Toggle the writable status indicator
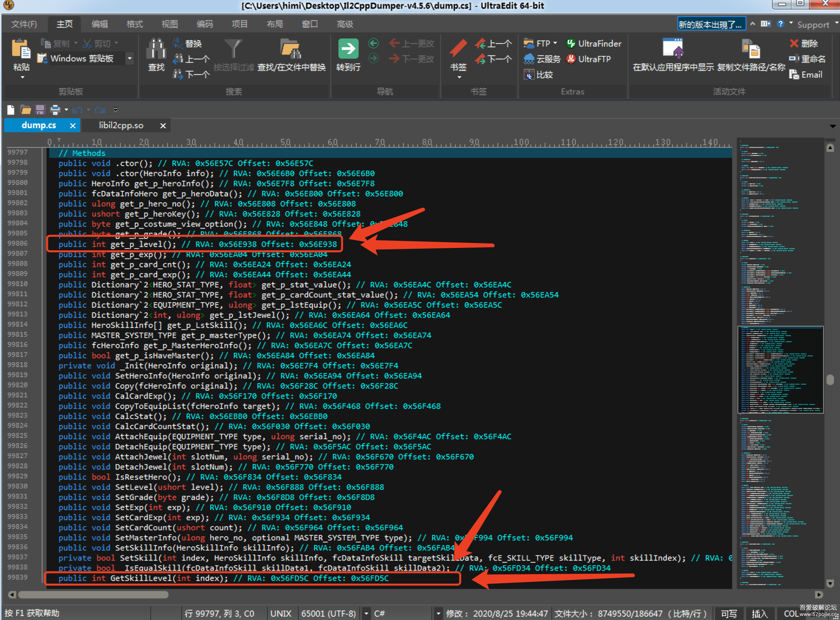The image size is (840, 620). 729,613
